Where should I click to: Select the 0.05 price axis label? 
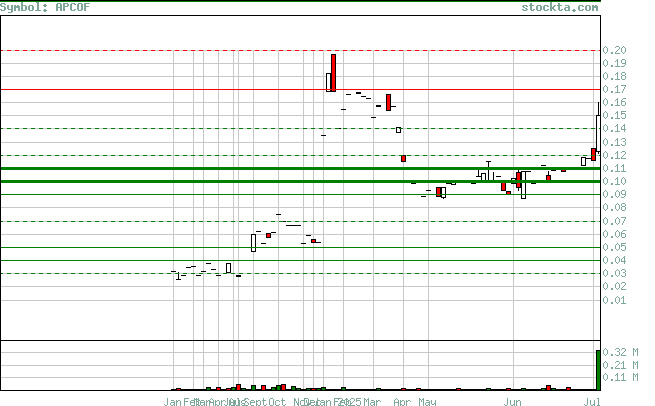point(614,247)
